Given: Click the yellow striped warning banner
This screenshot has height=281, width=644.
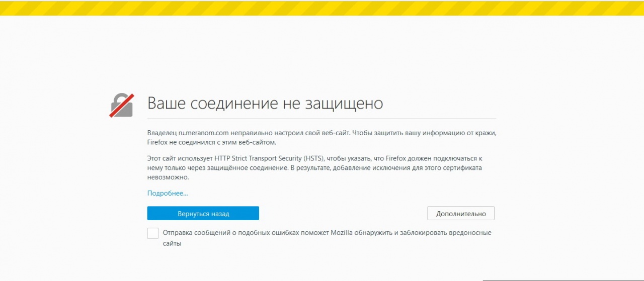Looking at the screenshot, I should point(322,8).
